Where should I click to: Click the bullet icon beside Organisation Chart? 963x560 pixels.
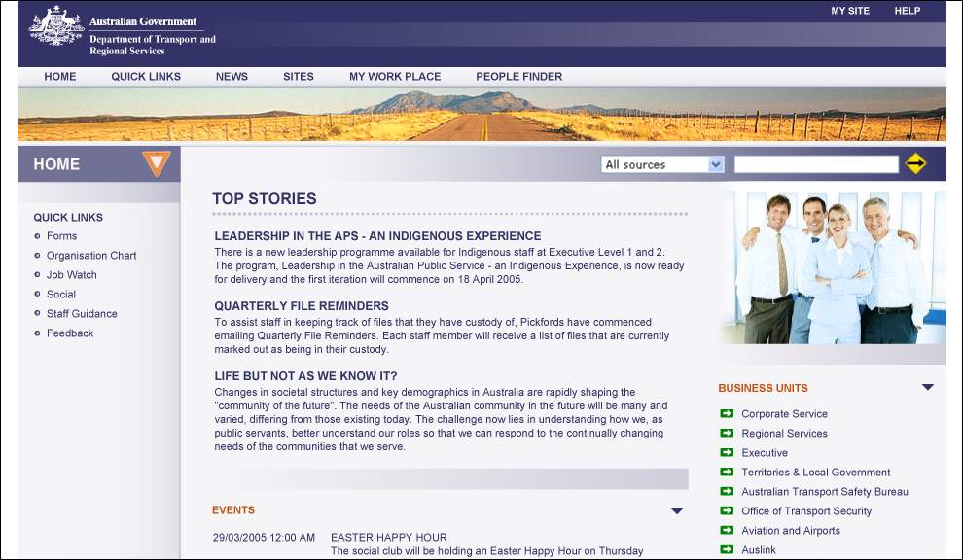pos(37,256)
